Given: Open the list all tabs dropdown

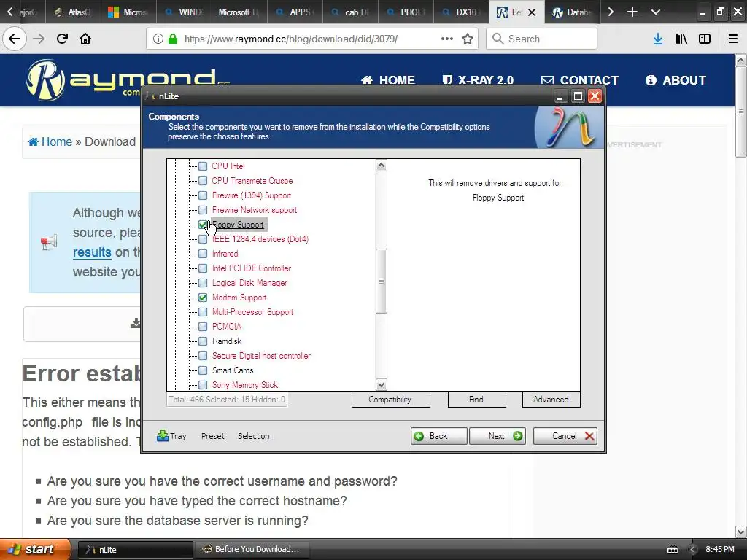Looking at the screenshot, I should click(656, 12).
